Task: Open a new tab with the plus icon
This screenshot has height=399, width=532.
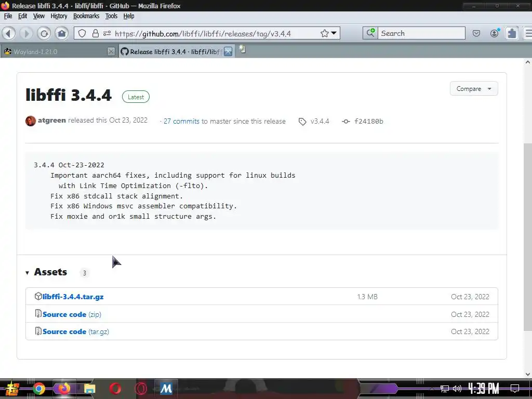Action: pyautogui.click(x=242, y=50)
